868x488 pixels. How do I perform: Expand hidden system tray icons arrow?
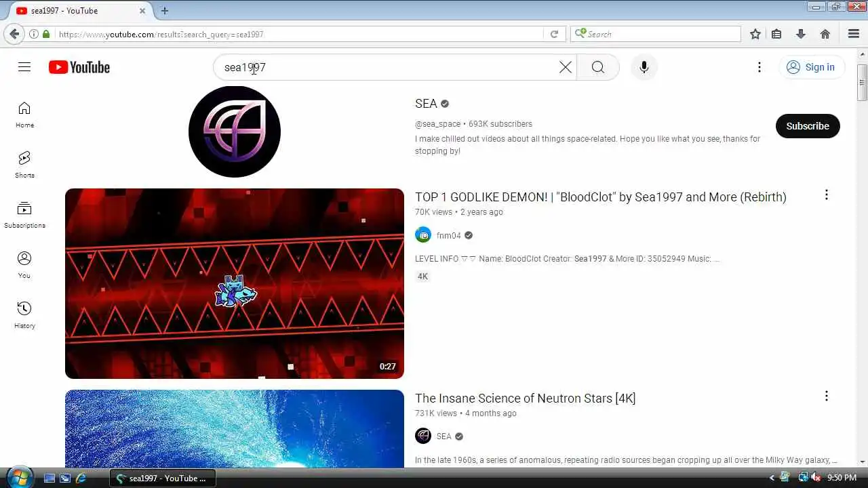tap(771, 478)
